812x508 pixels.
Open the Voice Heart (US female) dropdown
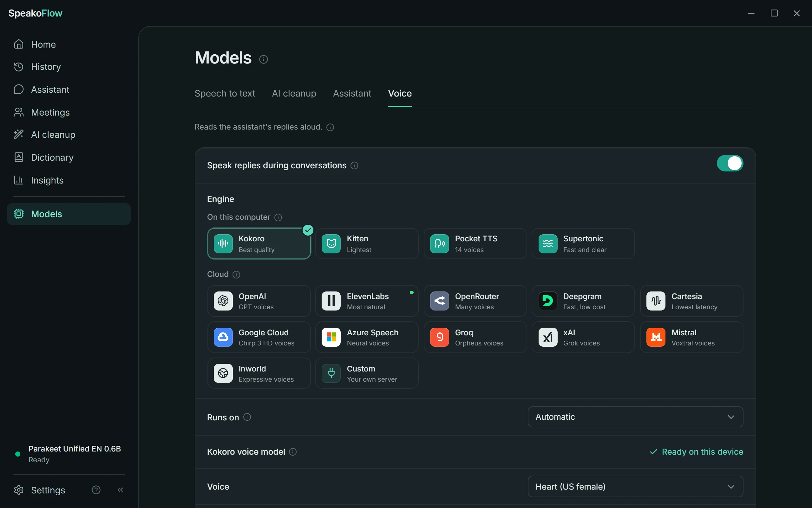pos(635,486)
